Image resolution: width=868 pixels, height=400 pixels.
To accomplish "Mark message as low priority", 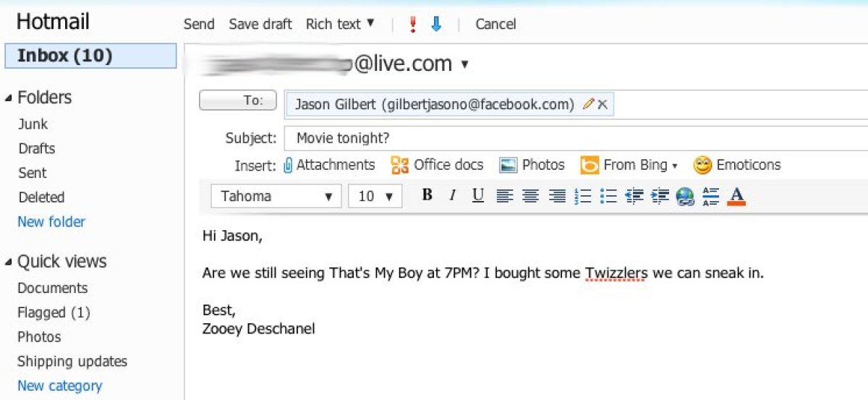I will pos(435,25).
